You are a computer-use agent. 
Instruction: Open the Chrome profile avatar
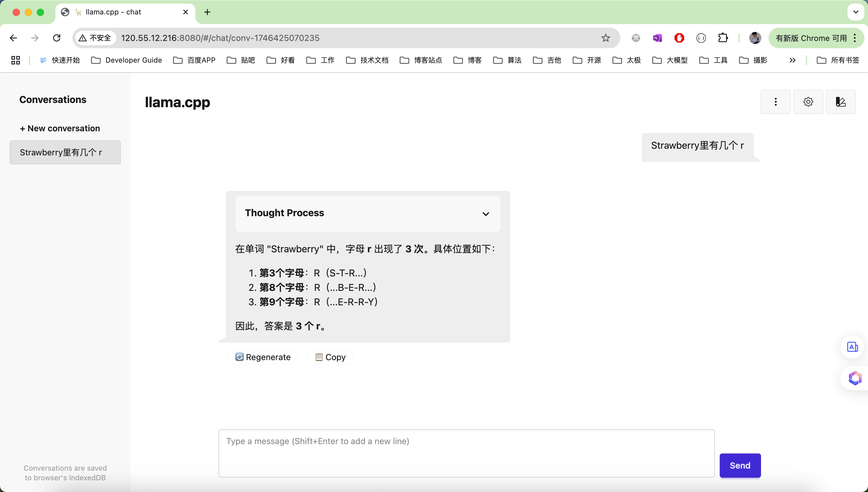[x=755, y=38]
